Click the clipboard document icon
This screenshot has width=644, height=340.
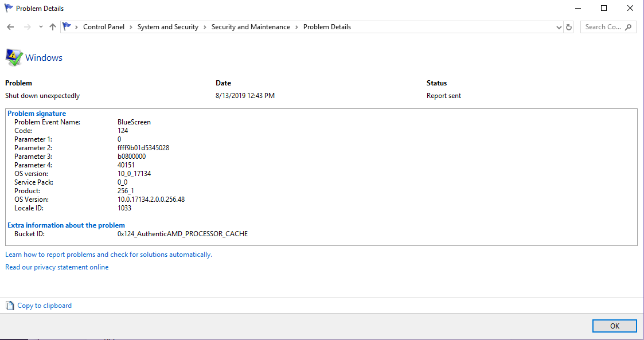click(9, 306)
